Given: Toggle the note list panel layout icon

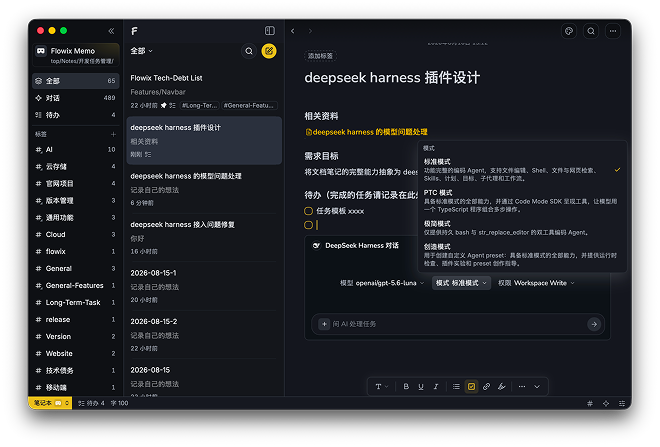Looking at the screenshot, I should [270, 31].
